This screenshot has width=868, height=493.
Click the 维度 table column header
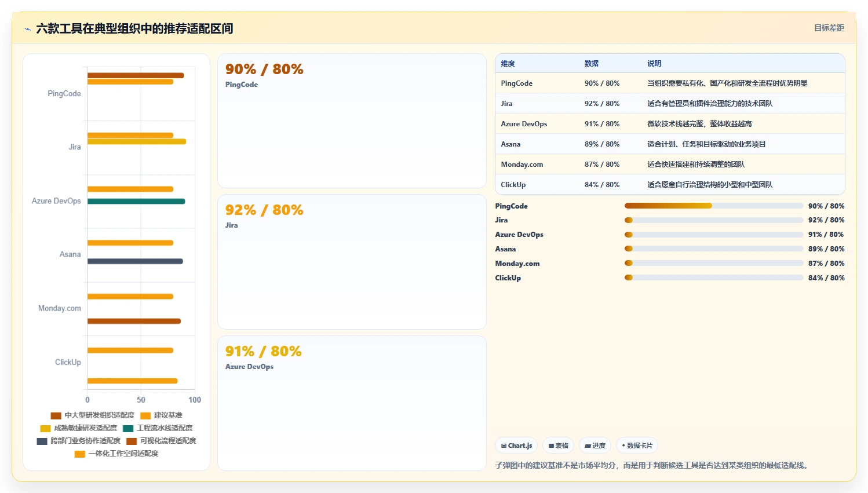click(x=508, y=64)
